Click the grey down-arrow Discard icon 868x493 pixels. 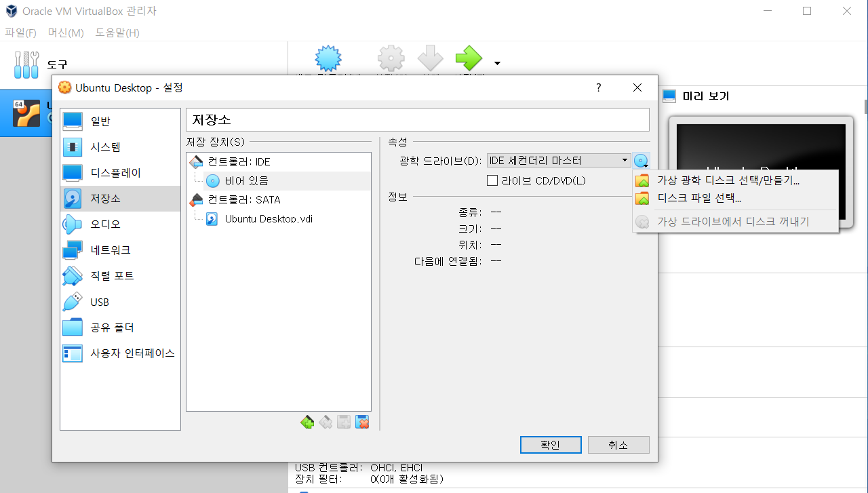pos(430,60)
